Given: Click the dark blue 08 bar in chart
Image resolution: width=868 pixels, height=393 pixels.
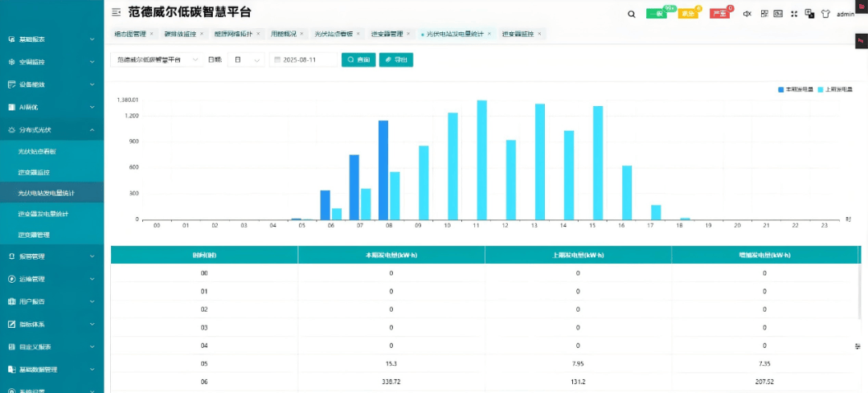Looking at the screenshot, I should click(383, 170).
